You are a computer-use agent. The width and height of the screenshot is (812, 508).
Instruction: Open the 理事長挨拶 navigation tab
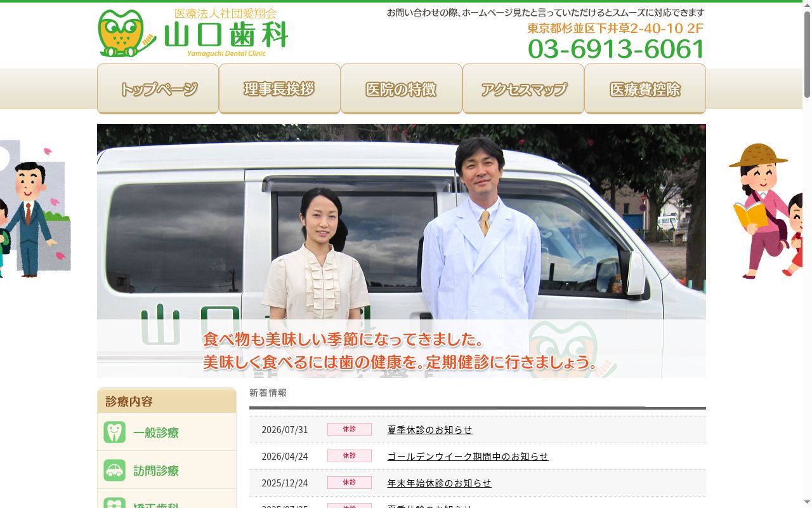click(x=280, y=89)
